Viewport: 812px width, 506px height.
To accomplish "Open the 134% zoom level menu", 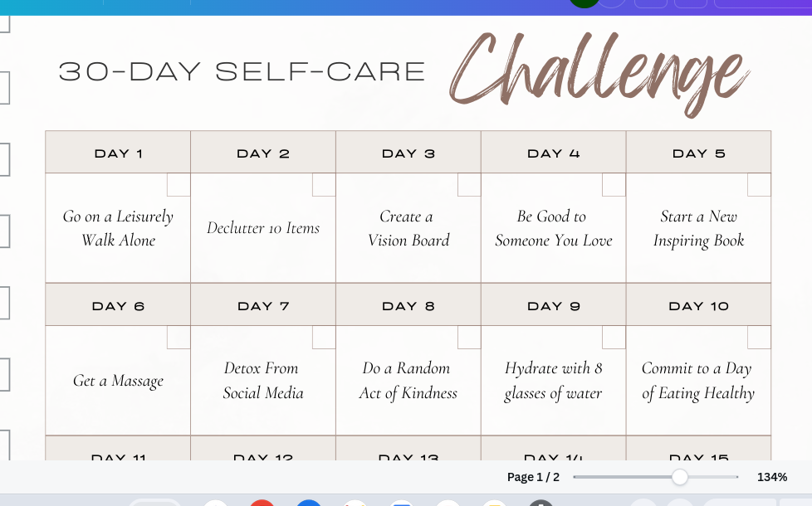I will pos(772,477).
